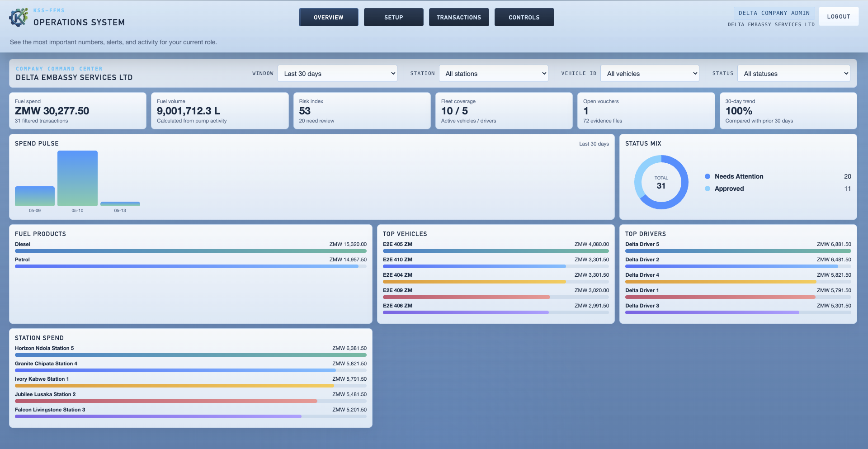Click the 'ZMW 15,320.00' Diesel value
Image resolution: width=868 pixels, height=449 pixels.
pyautogui.click(x=348, y=244)
